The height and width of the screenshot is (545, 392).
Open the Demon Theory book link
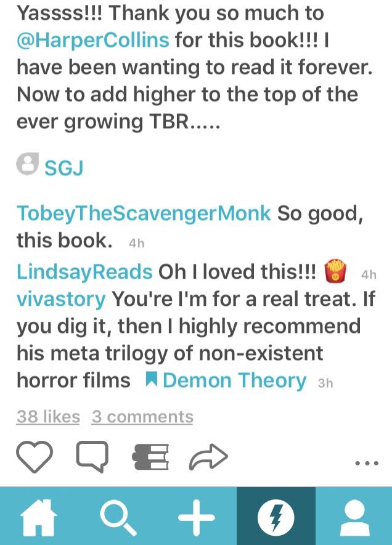235,380
